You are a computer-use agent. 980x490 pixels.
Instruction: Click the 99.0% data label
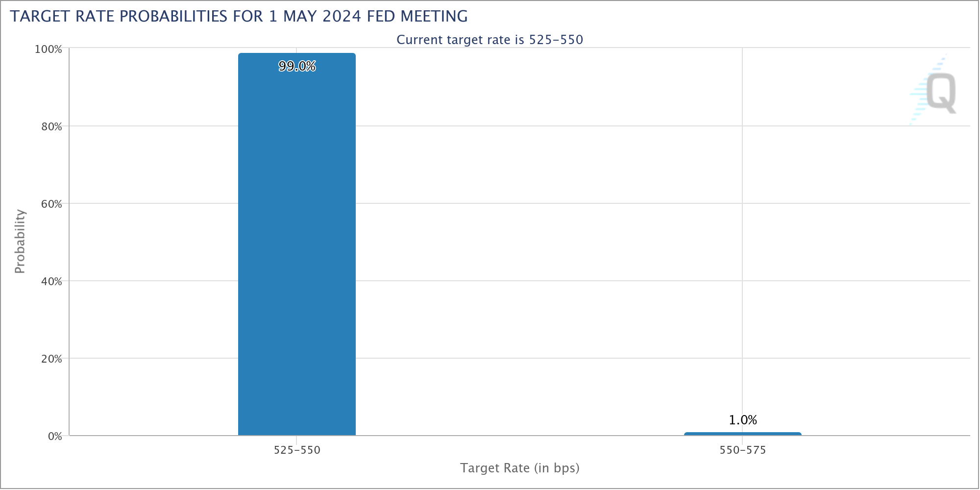[297, 66]
